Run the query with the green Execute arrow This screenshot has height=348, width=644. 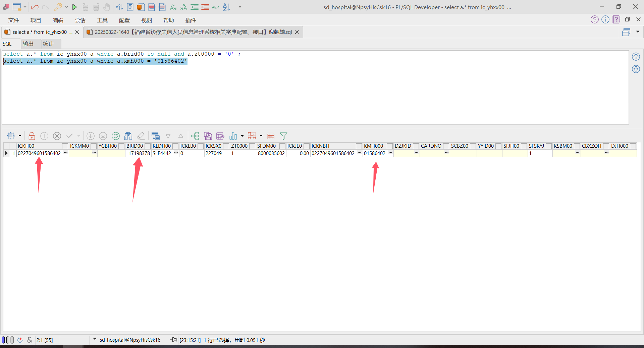point(74,7)
